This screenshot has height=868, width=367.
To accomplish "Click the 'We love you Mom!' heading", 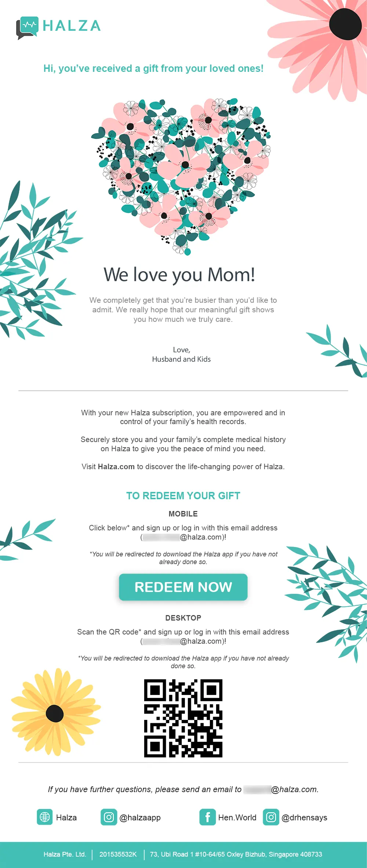I will (x=179, y=275).
